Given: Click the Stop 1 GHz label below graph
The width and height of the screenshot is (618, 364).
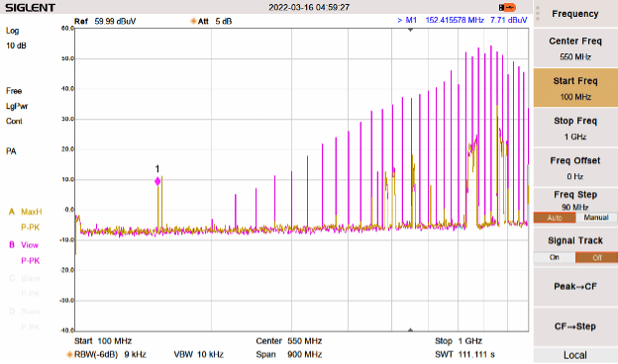Looking at the screenshot, I should click(x=459, y=341).
